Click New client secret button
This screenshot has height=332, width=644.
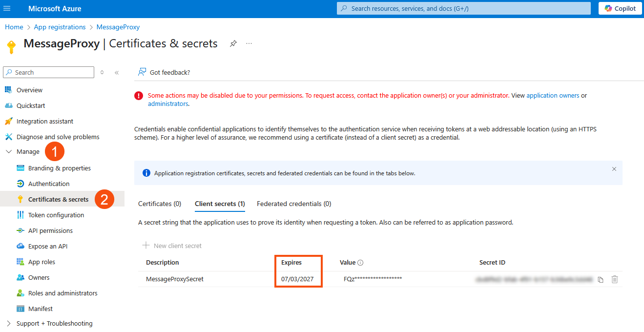172,246
